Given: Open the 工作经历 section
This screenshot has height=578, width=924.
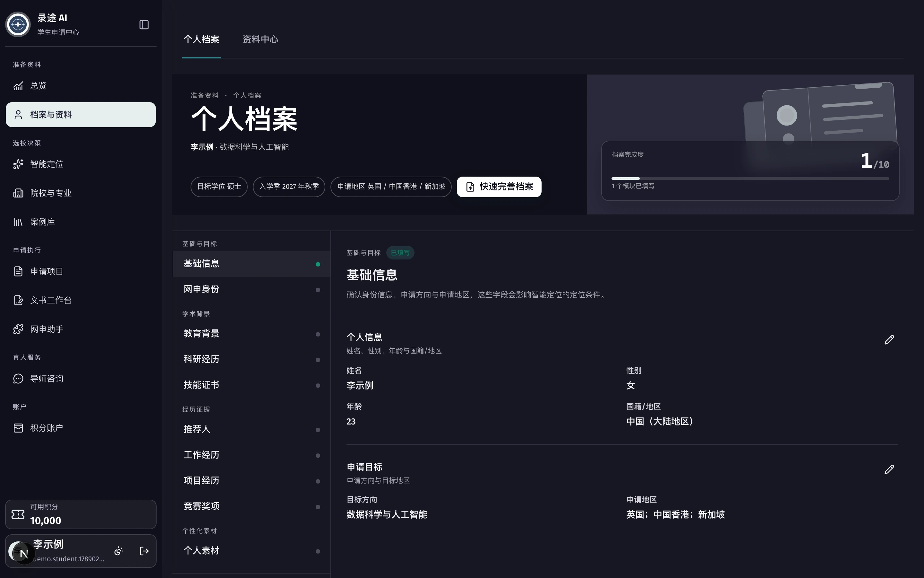Looking at the screenshot, I should click(252, 455).
